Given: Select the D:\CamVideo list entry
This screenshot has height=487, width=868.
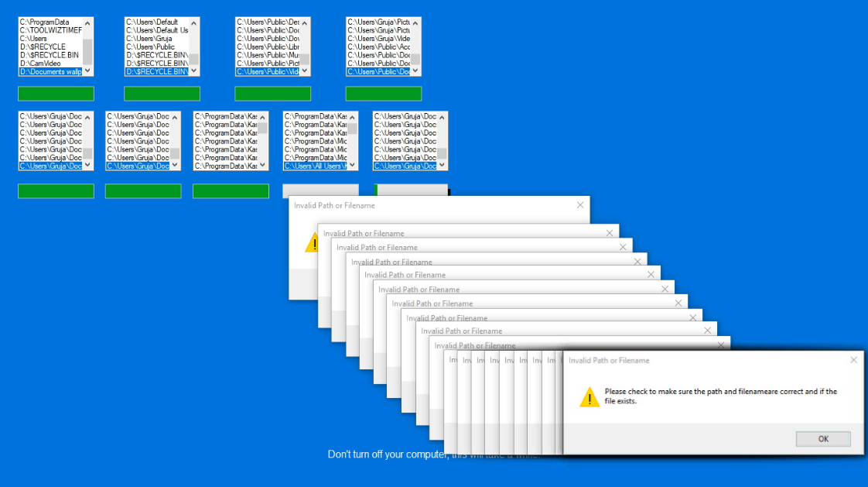Looking at the screenshot, I should [x=50, y=63].
